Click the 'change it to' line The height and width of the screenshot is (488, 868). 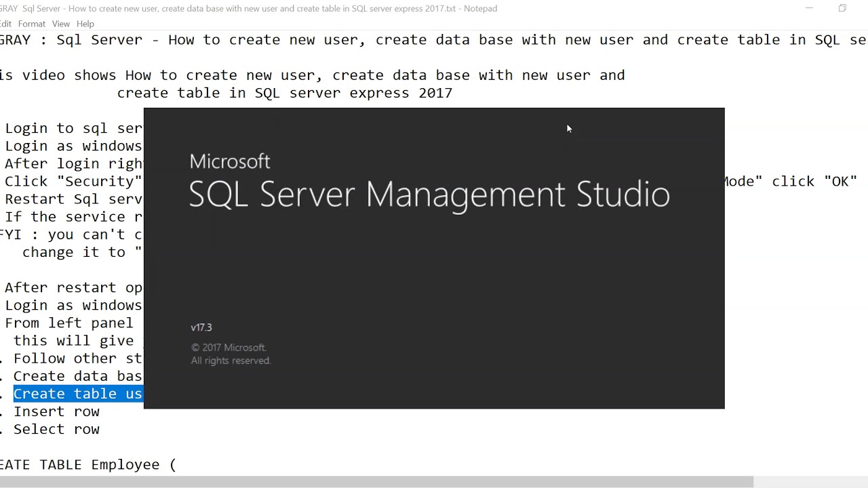[x=83, y=252]
